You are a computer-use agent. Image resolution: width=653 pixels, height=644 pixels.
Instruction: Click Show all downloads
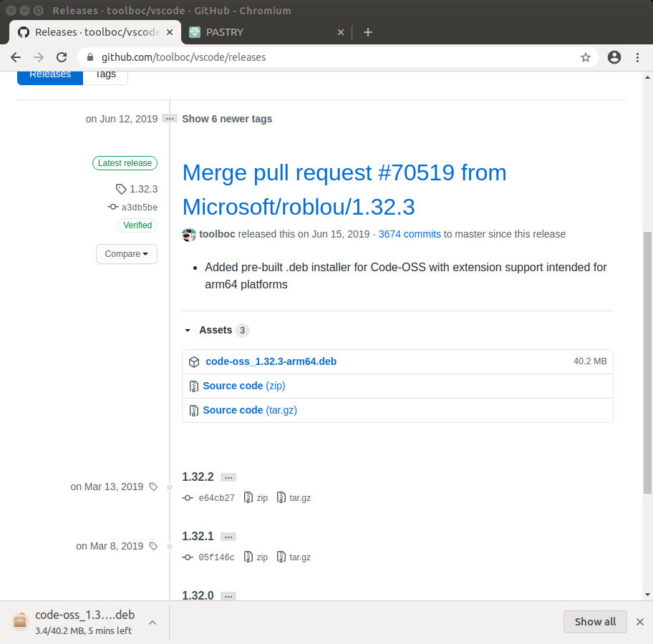pos(595,622)
